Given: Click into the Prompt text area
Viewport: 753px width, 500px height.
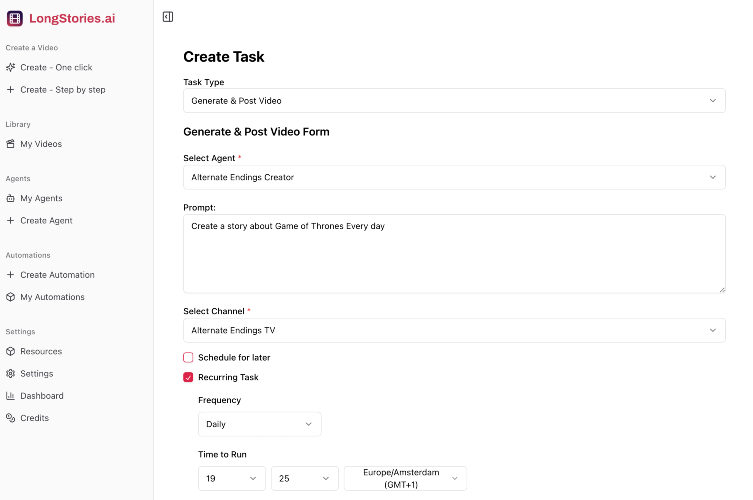Looking at the screenshot, I should pyautogui.click(x=454, y=253).
